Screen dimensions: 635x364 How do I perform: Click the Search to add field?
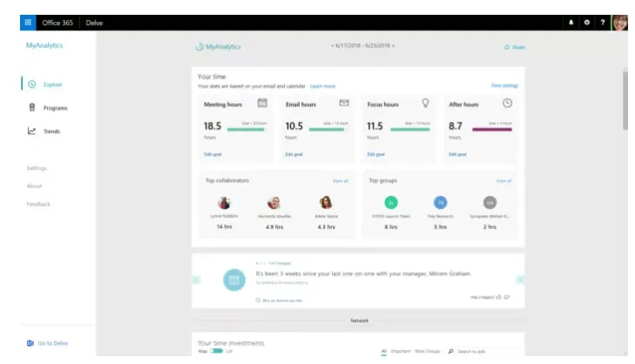[x=487, y=352]
